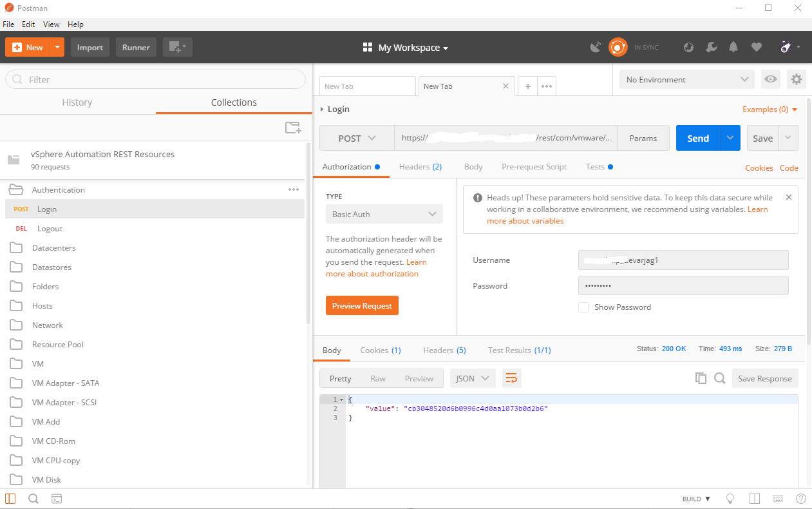812x509 pixels.
Task: Open keyboard shortcuts icon in status bar
Action: (x=778, y=498)
